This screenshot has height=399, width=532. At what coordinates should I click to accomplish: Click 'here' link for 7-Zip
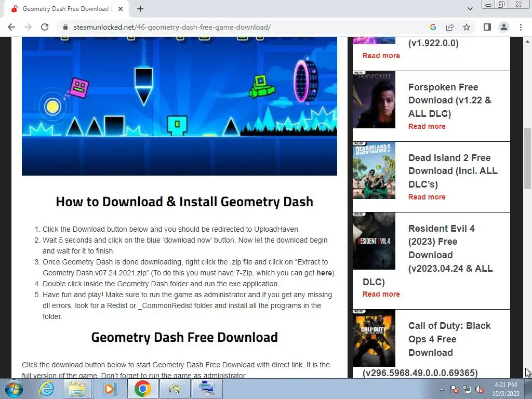coord(324,273)
